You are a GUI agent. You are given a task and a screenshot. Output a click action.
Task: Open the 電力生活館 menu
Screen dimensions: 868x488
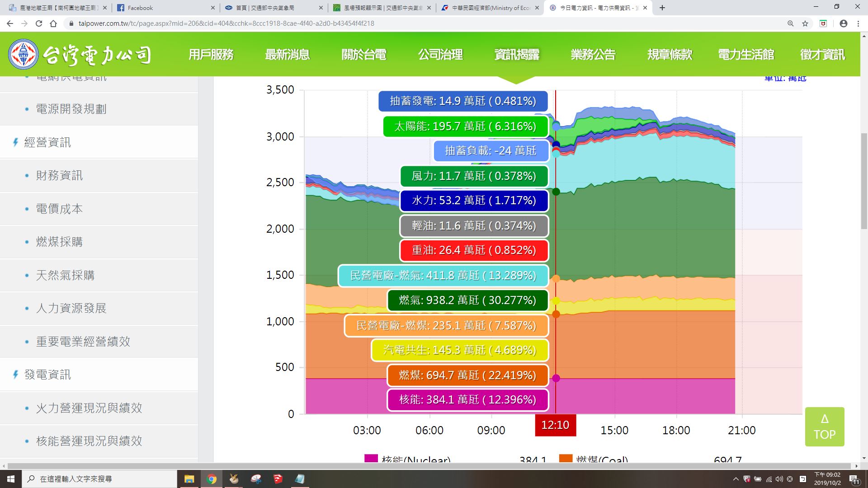pos(746,55)
